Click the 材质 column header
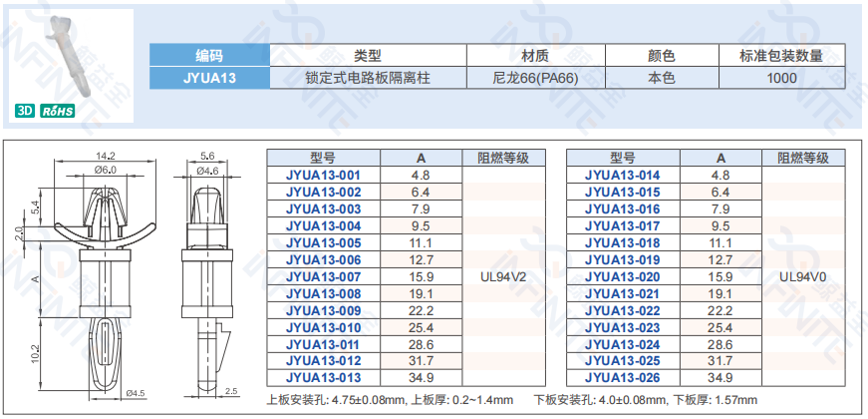This screenshot has width=868, height=419. [x=535, y=56]
